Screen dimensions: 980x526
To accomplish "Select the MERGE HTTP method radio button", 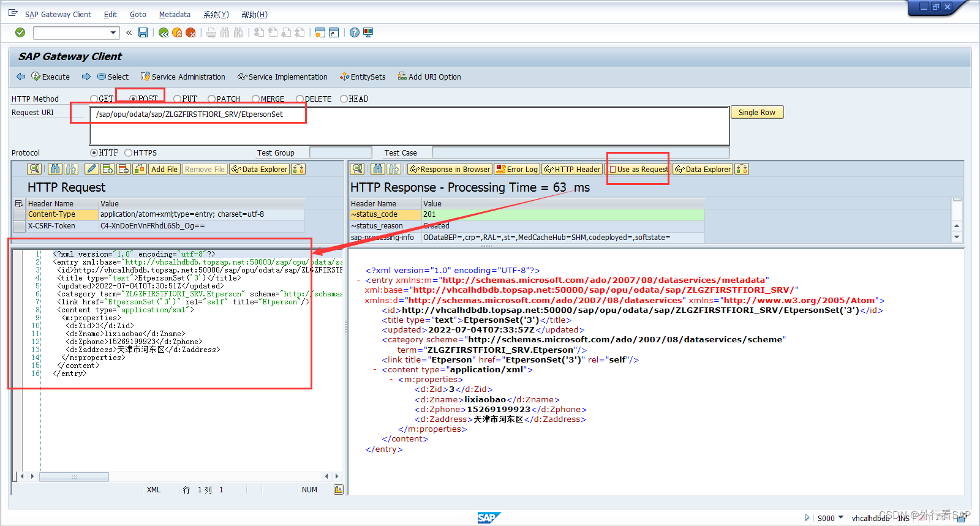I will [x=255, y=99].
